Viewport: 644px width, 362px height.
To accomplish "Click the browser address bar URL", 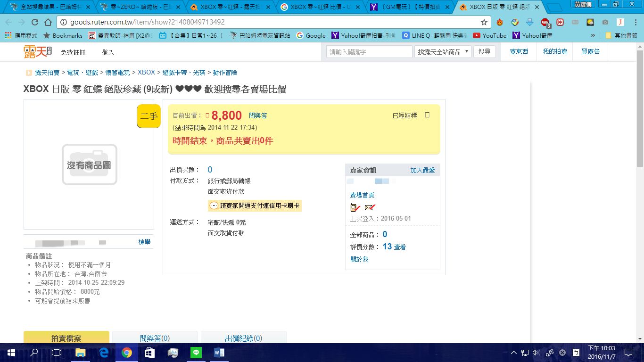I will (147, 22).
